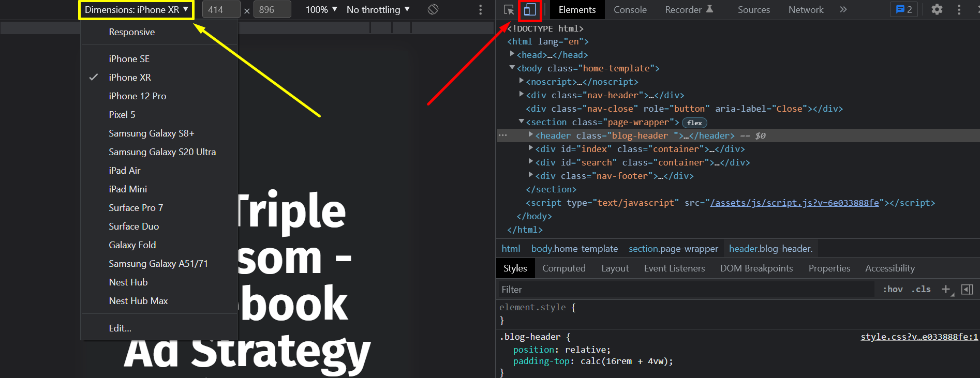The image size is (980, 378).
Task: Expand the nav-header div node
Action: coord(522,95)
